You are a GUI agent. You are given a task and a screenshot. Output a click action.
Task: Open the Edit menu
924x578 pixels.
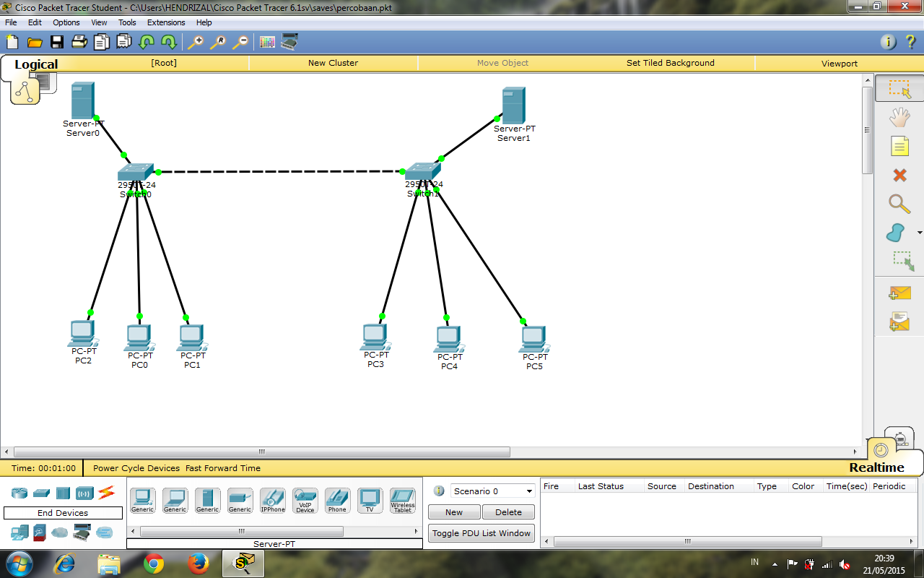(x=35, y=22)
